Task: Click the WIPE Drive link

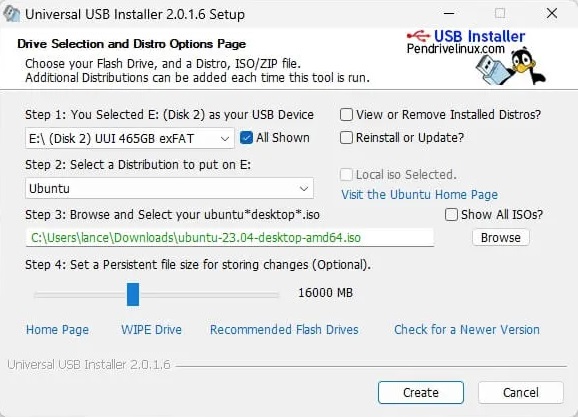Action: [152, 330]
